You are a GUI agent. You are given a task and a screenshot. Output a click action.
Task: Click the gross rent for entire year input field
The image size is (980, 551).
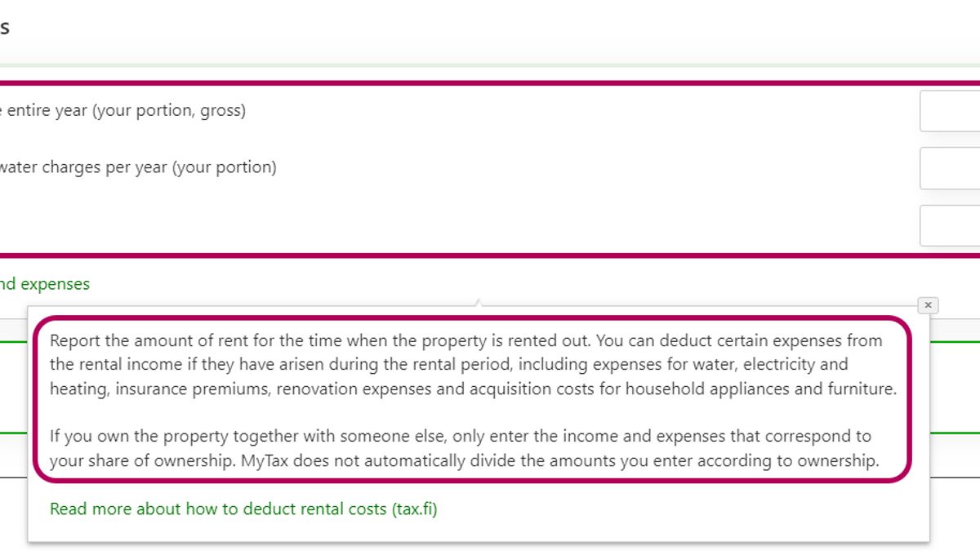950,111
